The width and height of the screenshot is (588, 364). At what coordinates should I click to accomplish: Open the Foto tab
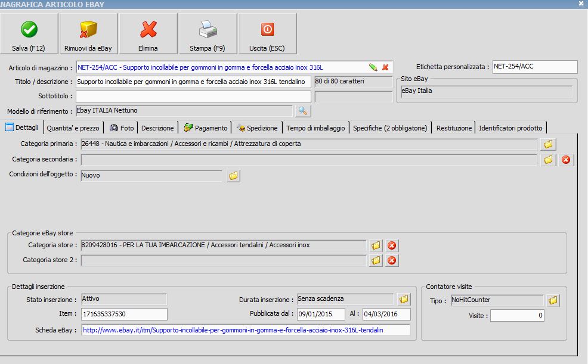(x=122, y=128)
